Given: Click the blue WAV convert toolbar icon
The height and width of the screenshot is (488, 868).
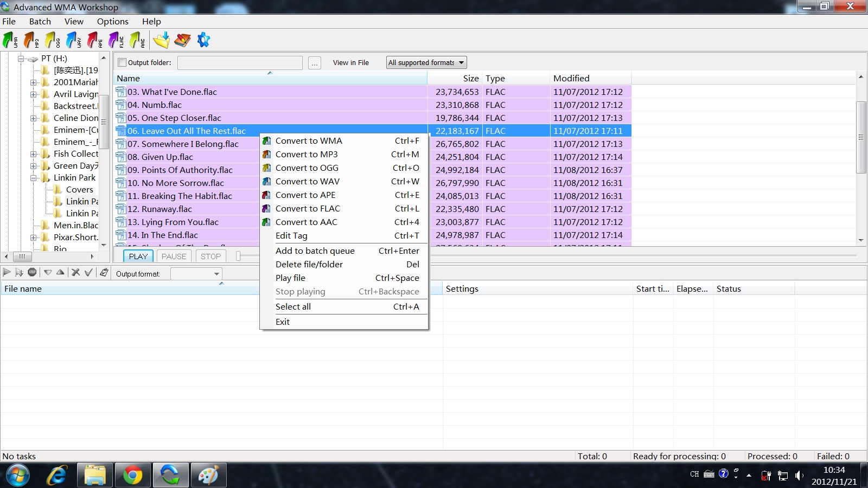Looking at the screenshot, I should point(73,40).
